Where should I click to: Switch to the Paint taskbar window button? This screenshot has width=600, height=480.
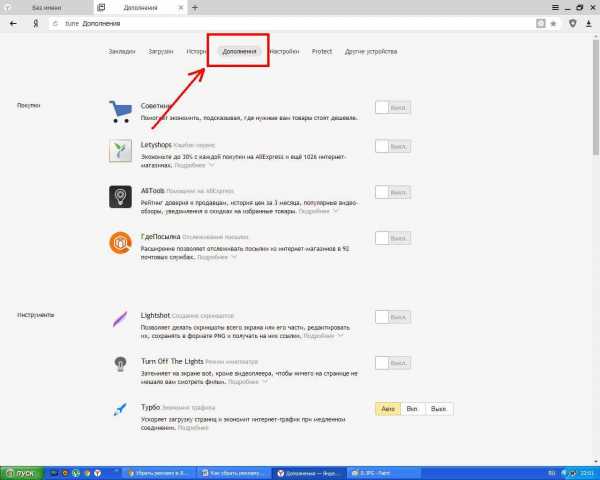tap(384, 473)
